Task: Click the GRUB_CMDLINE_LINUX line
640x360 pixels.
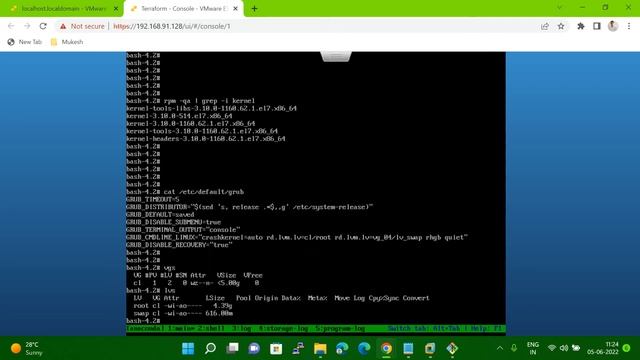Action: coord(297,238)
